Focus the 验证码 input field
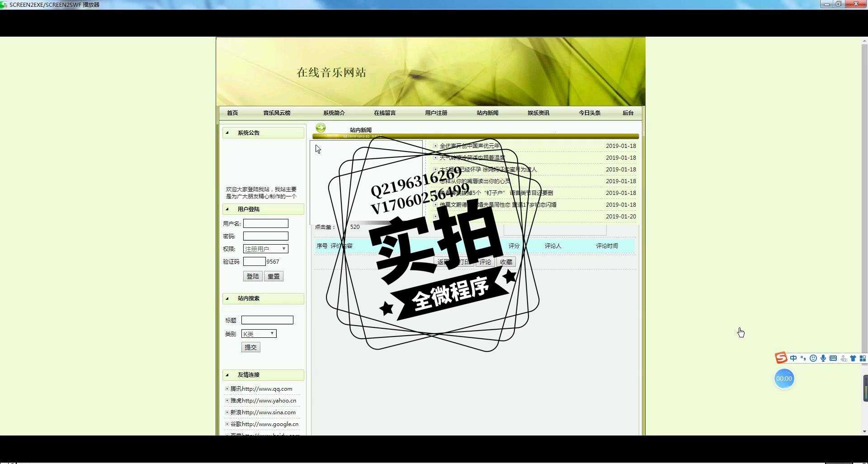This screenshot has width=868, height=464. click(x=254, y=261)
